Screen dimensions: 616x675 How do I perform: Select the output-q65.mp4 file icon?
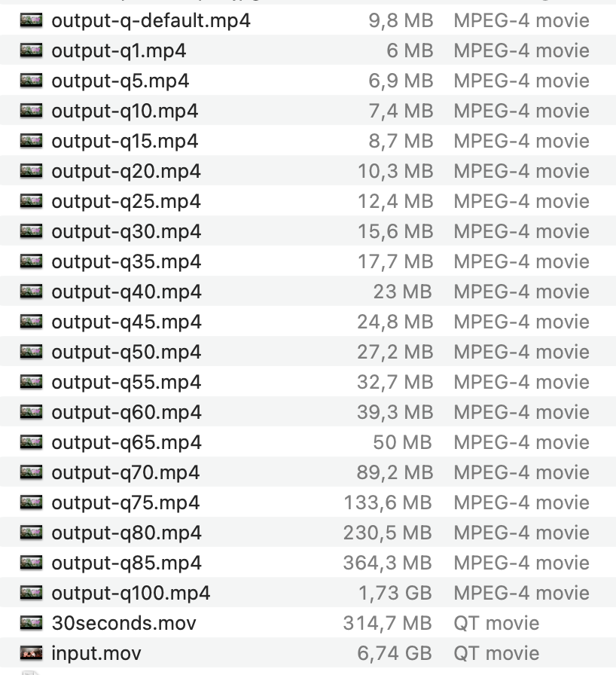coord(31,442)
